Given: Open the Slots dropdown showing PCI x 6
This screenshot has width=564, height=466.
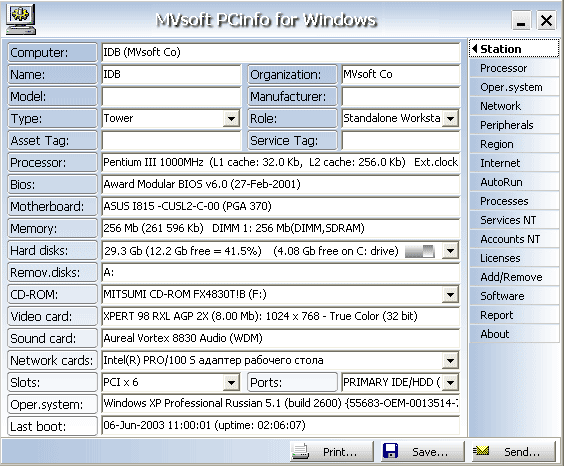Looking at the screenshot, I should [231, 383].
